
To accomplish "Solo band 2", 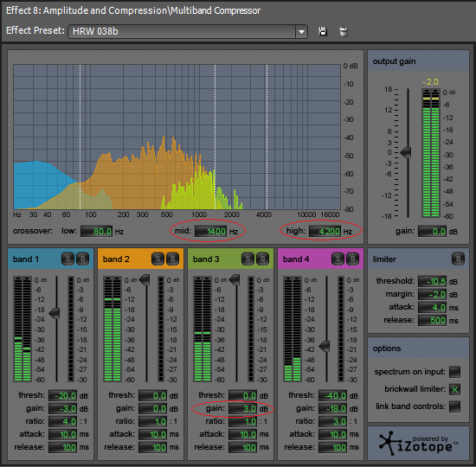I will pyautogui.click(x=158, y=259).
